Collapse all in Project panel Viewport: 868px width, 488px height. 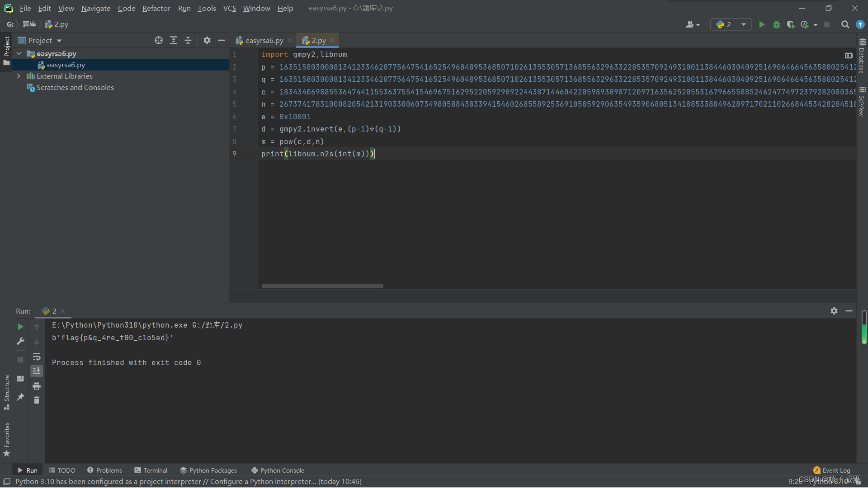(188, 40)
